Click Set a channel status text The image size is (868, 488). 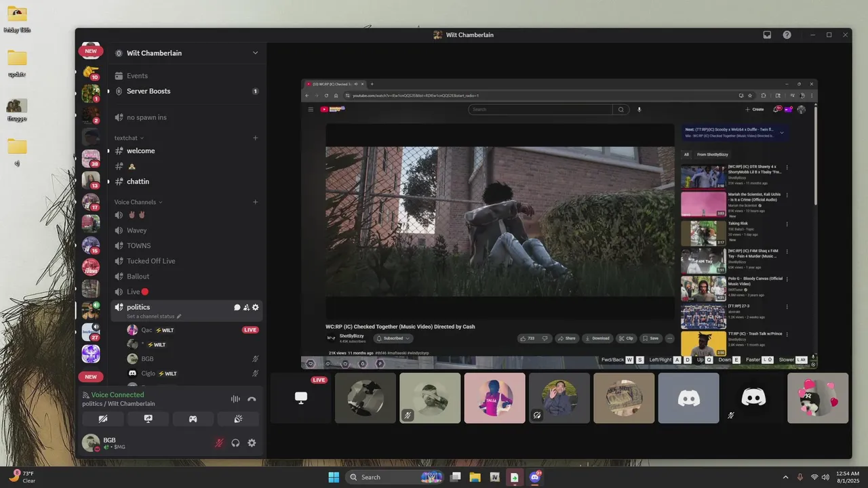click(x=151, y=317)
